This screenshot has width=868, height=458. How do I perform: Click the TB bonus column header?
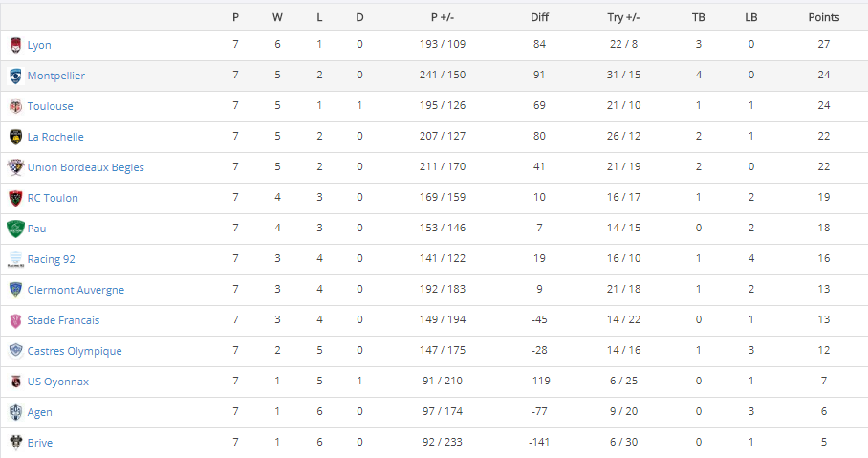tap(699, 17)
